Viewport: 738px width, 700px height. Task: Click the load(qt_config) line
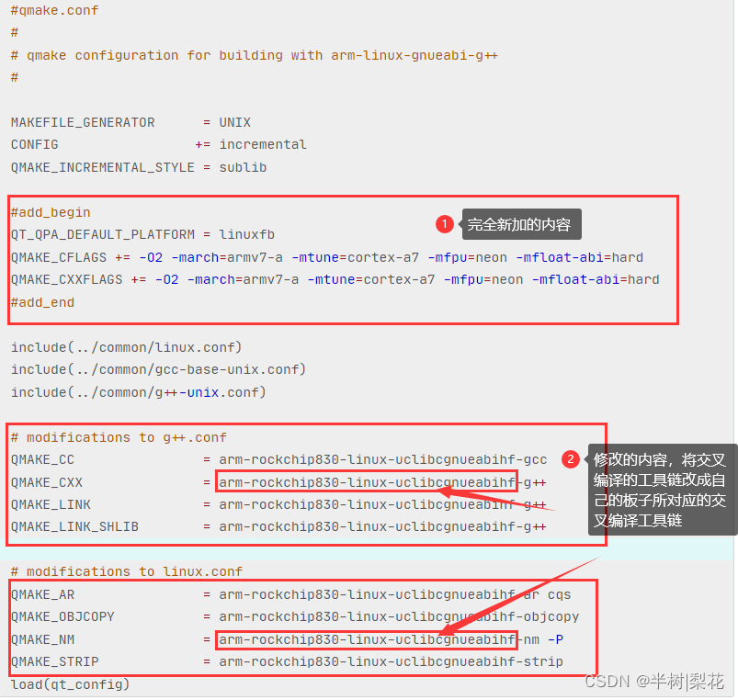[70, 684]
